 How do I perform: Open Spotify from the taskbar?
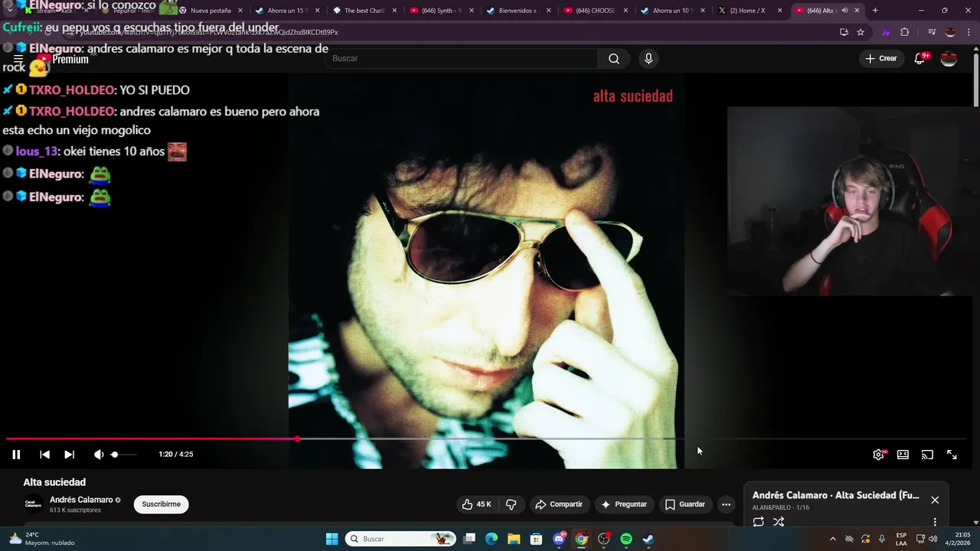626,539
